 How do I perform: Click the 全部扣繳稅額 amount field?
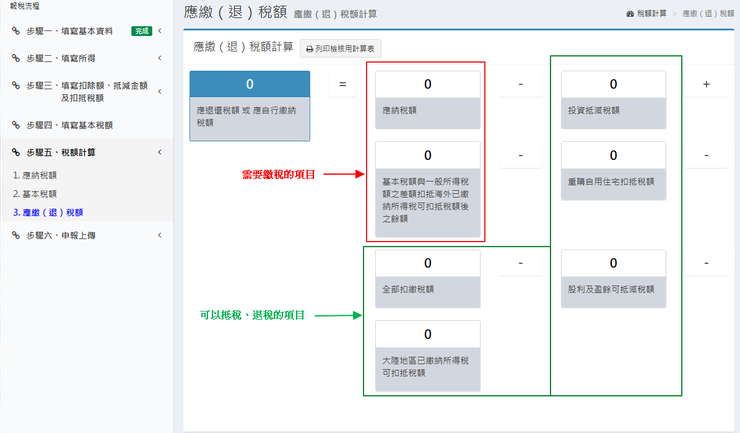click(427, 263)
